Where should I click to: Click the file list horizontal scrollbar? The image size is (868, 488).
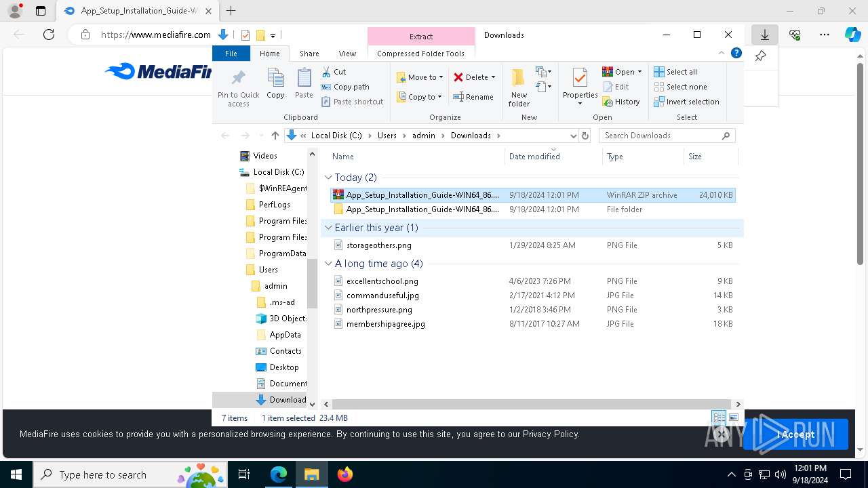point(531,404)
